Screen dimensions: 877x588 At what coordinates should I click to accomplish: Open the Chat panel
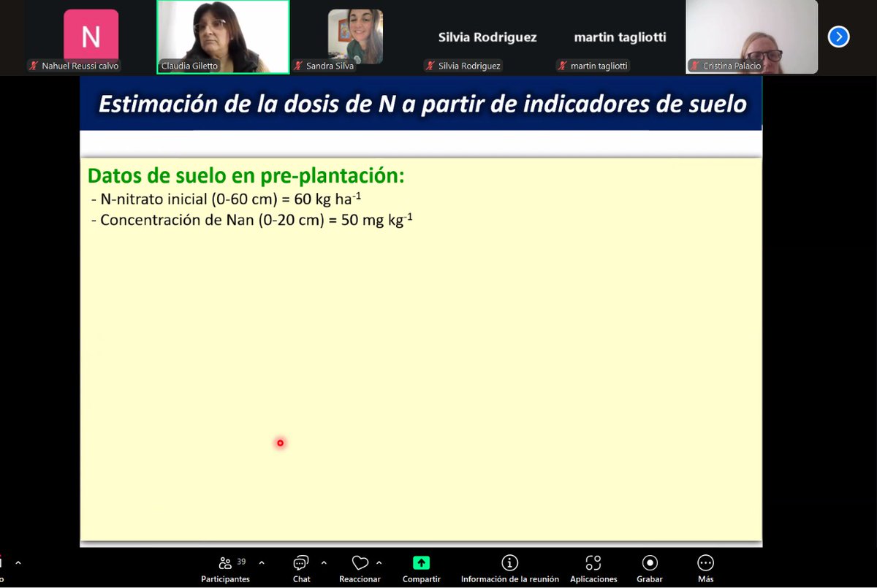(x=301, y=570)
